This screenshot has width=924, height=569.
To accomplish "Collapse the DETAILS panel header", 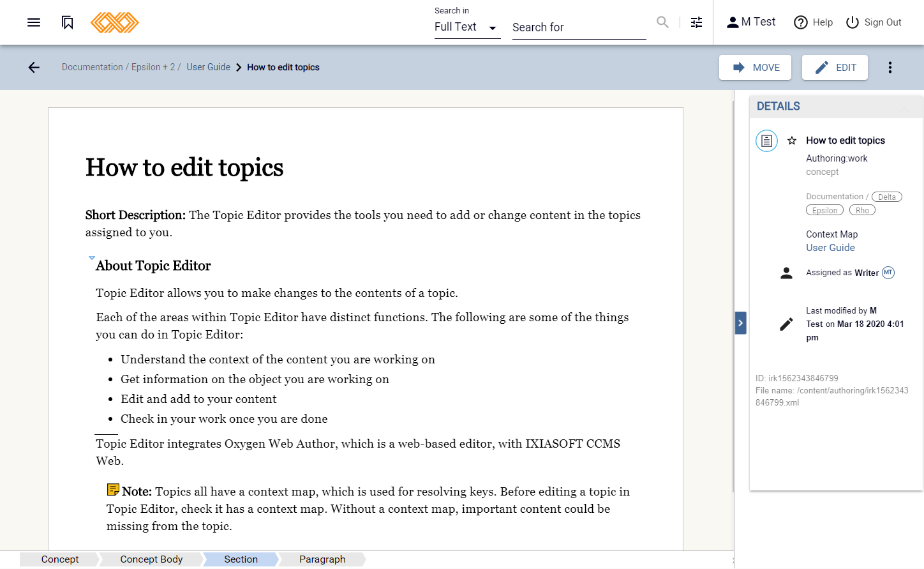I will coord(836,107).
